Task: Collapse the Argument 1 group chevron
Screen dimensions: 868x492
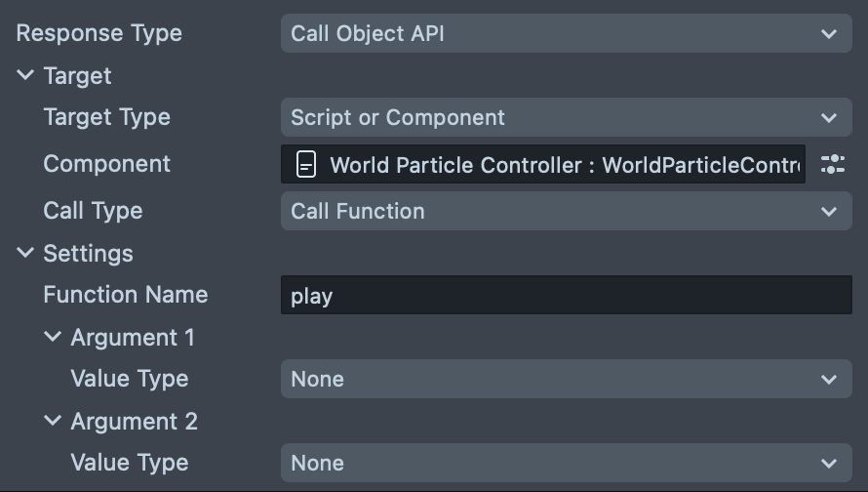Action: (x=53, y=338)
